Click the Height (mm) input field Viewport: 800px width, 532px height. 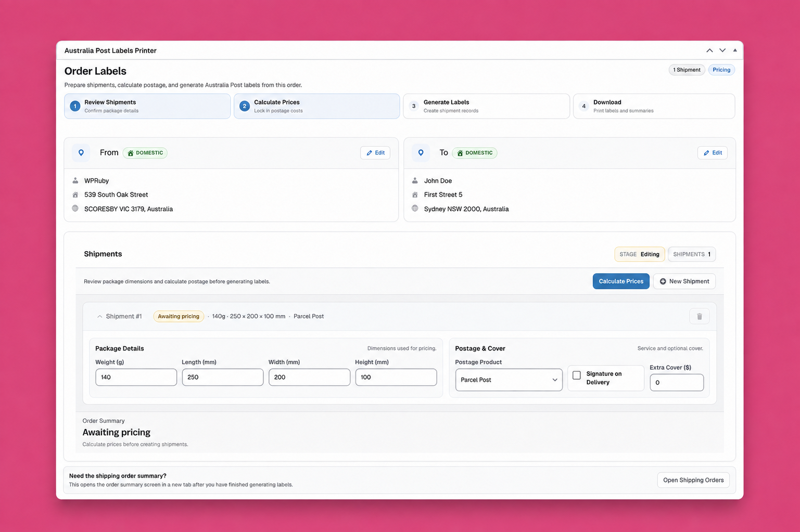coord(396,377)
